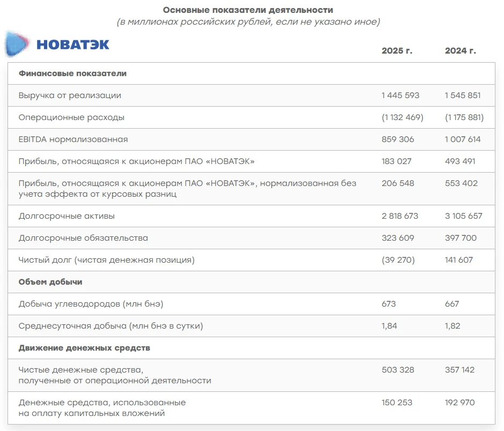504x431 pixels.
Task: Click the 'Объем добычи' section header
Action: pos(50,282)
